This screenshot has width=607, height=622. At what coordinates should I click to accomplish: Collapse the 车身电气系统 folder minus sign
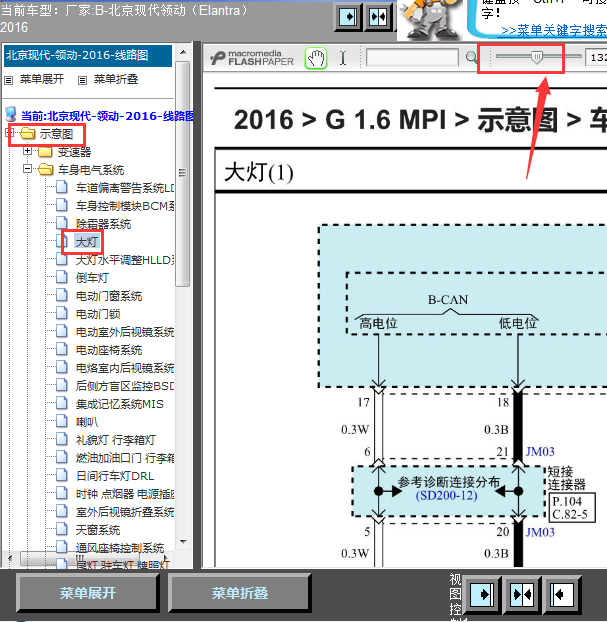coord(27,169)
